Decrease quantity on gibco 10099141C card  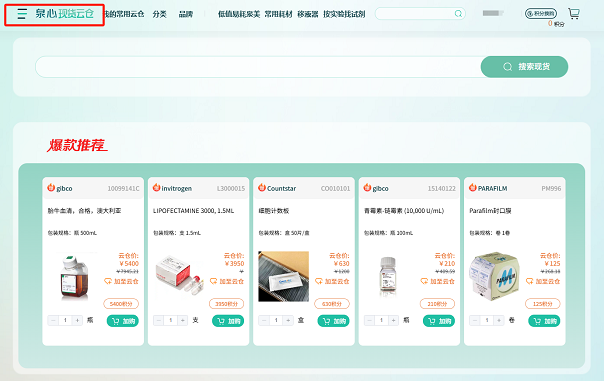(x=53, y=320)
